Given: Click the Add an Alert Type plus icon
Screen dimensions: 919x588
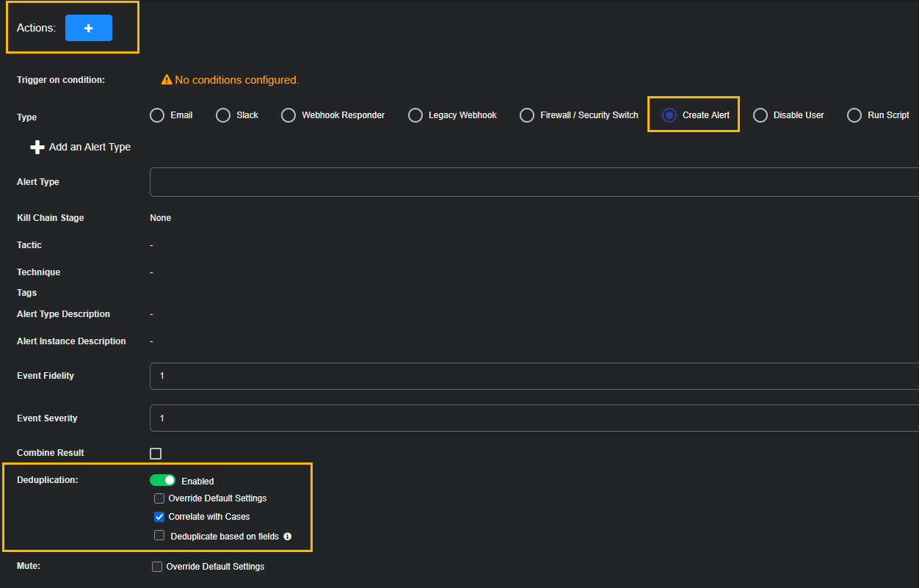Looking at the screenshot, I should pos(37,148).
